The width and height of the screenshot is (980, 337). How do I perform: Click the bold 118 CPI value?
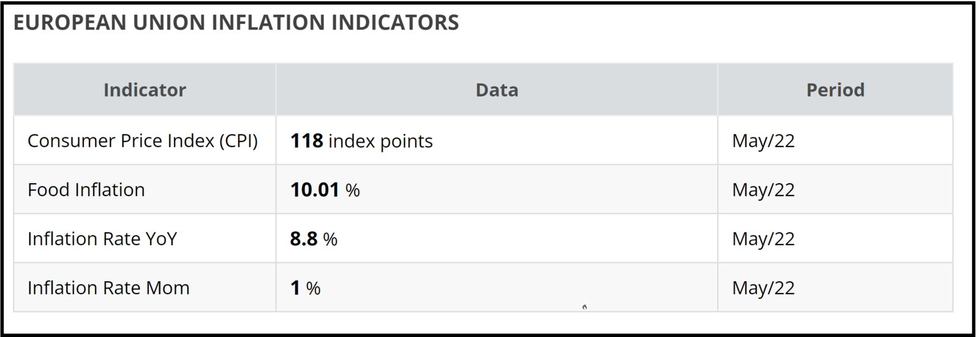click(x=306, y=141)
